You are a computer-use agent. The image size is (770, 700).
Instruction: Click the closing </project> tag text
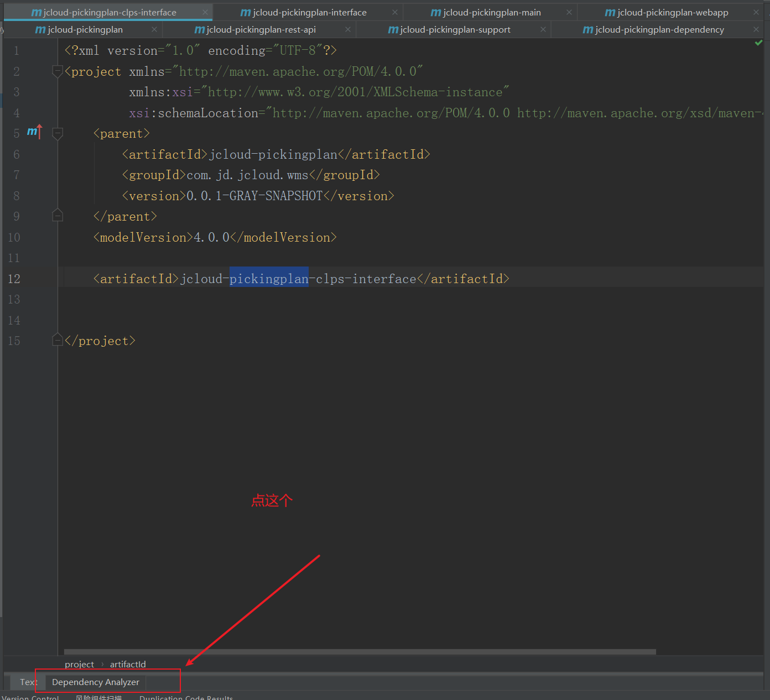(100, 341)
